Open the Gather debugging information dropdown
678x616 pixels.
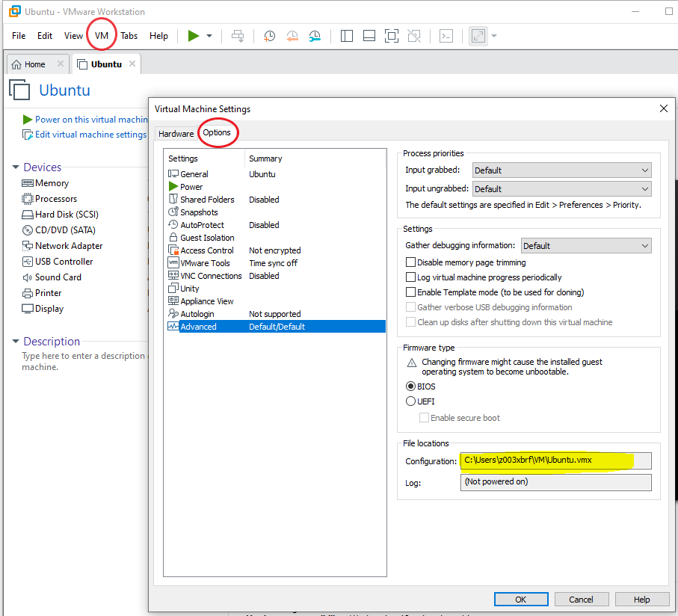pos(586,245)
